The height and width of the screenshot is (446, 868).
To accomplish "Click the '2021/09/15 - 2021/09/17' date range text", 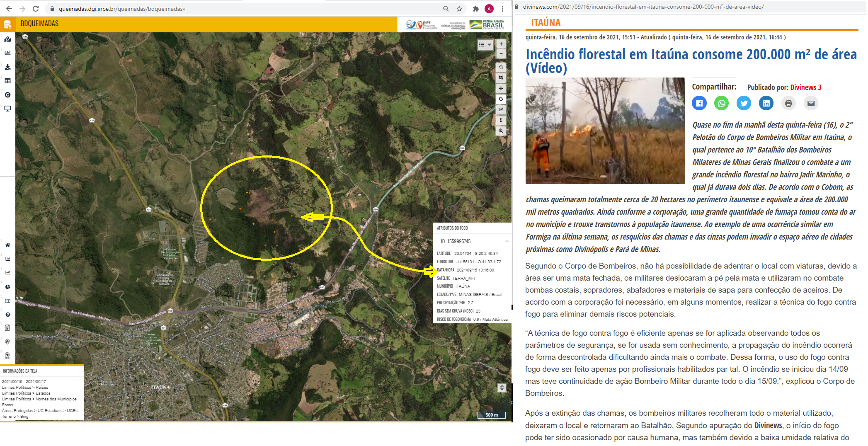I will tap(24, 382).
